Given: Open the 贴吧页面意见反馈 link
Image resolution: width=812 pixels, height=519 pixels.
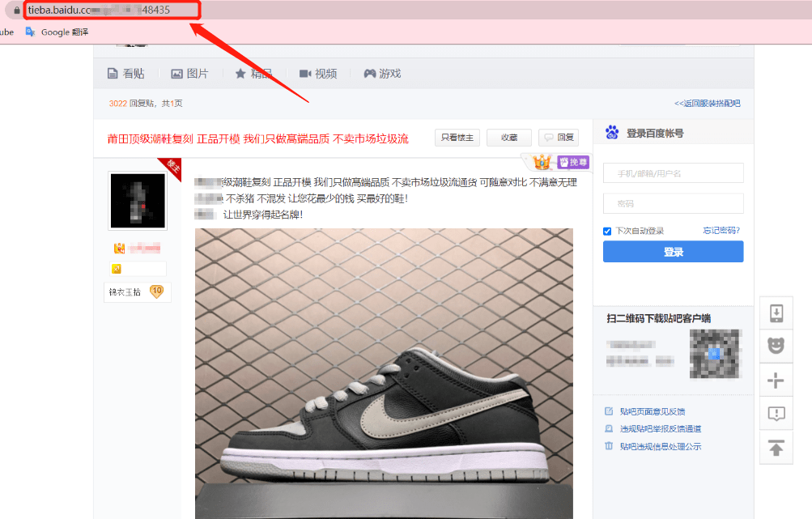Looking at the screenshot, I should click(652, 412).
